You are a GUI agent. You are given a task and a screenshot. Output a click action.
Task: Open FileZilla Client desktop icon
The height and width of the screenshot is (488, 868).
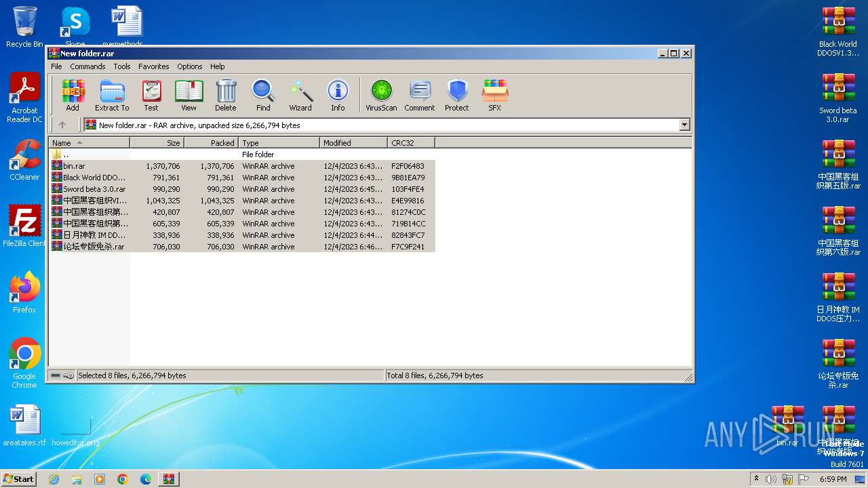pyautogui.click(x=24, y=226)
